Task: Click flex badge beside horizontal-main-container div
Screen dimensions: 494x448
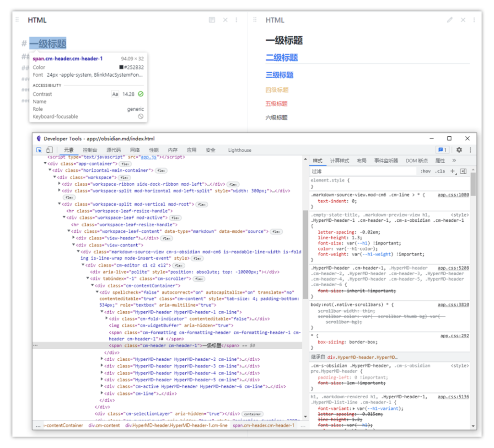Action: [161, 171]
